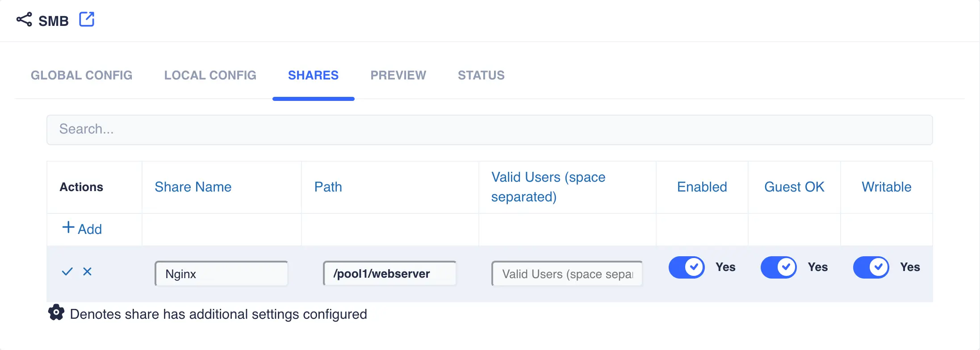Image resolution: width=980 pixels, height=350 pixels.
Task: Switch to the Global Config tab
Action: click(82, 75)
